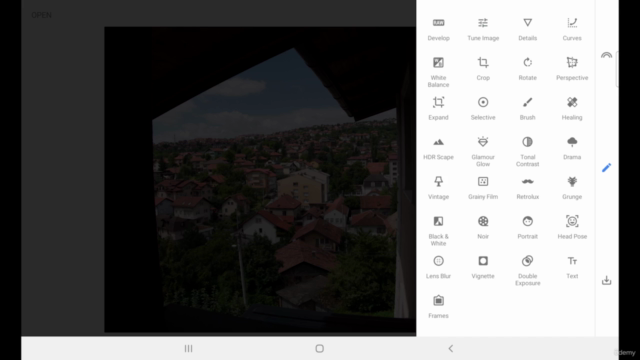Open the Lens Blur tool

pyautogui.click(x=438, y=267)
